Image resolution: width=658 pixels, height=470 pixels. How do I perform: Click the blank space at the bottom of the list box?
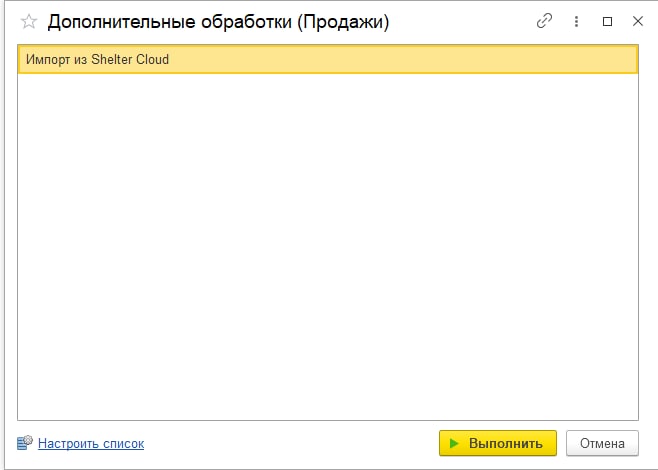pyautogui.click(x=328, y=403)
